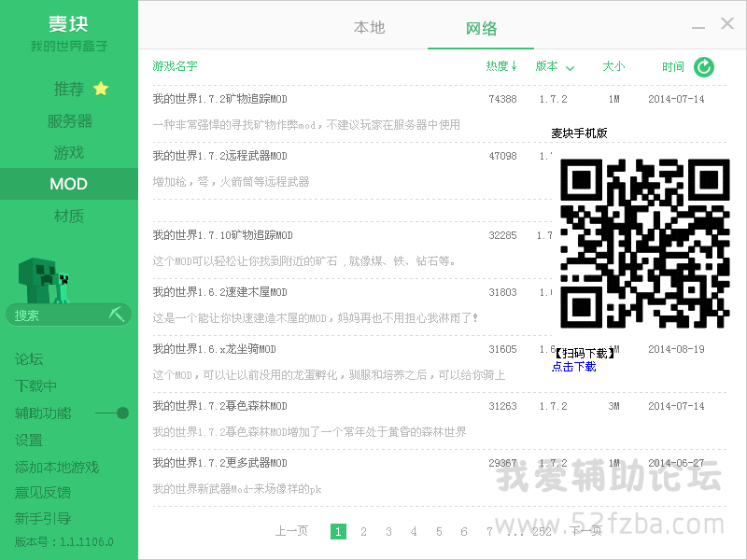Screen dimensions: 747x560
Task: Open 我的世界1.7.10矿物追踪MOD entry
Action: [222, 235]
